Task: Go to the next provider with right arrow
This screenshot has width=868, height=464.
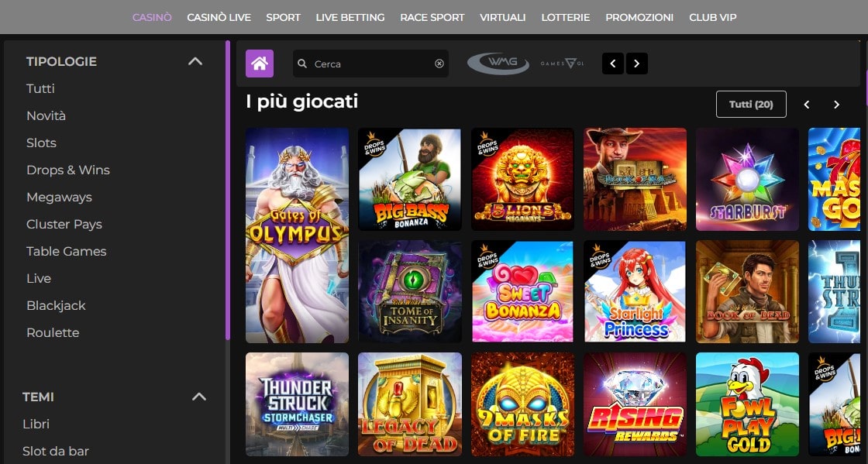Action: coord(636,64)
